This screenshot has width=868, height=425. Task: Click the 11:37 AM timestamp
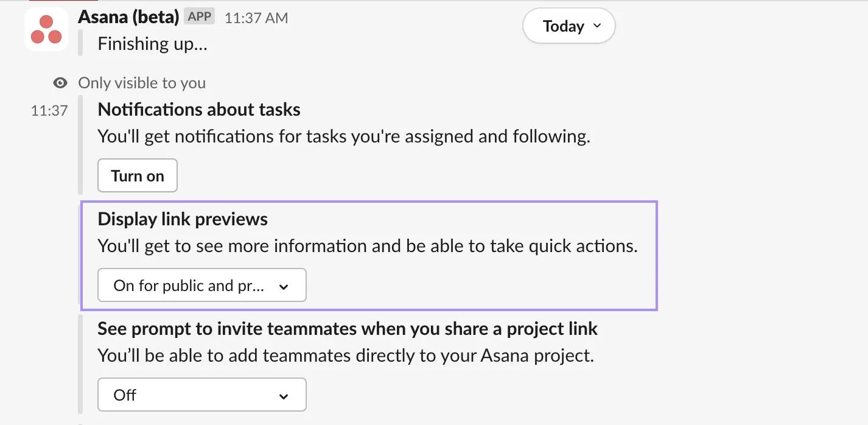pos(256,18)
